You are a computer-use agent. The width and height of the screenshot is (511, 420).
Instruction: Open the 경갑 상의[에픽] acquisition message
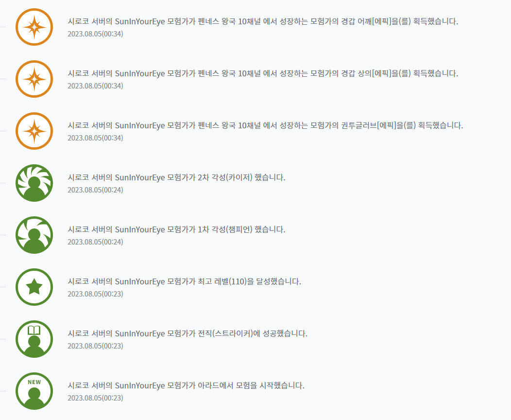coord(263,73)
